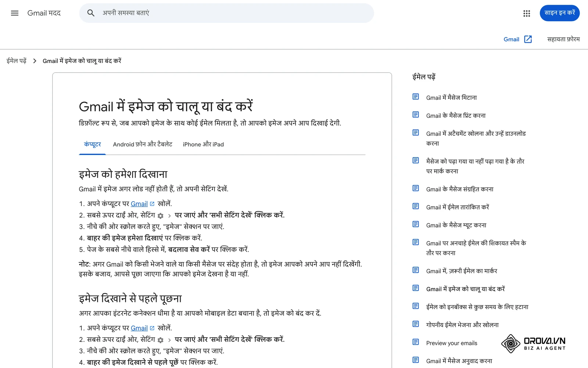Image resolution: width=588 pixels, height=368 pixels.
Task: Switch to 'Android फ़ोन और टैबलेट' tab
Action: click(143, 144)
